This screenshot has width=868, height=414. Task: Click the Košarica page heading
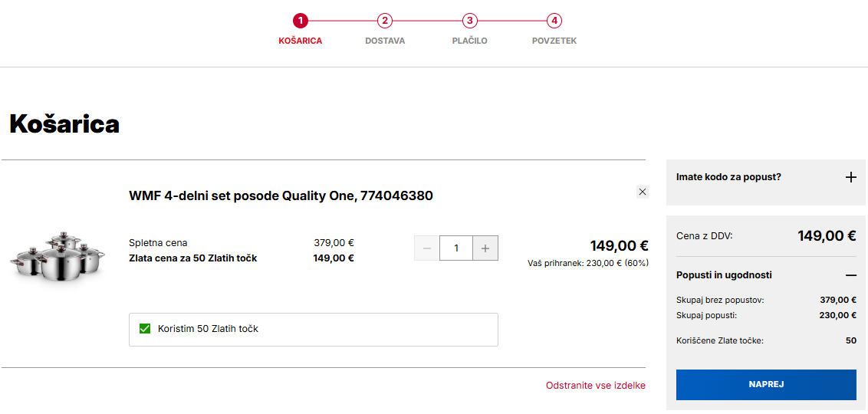(x=64, y=124)
